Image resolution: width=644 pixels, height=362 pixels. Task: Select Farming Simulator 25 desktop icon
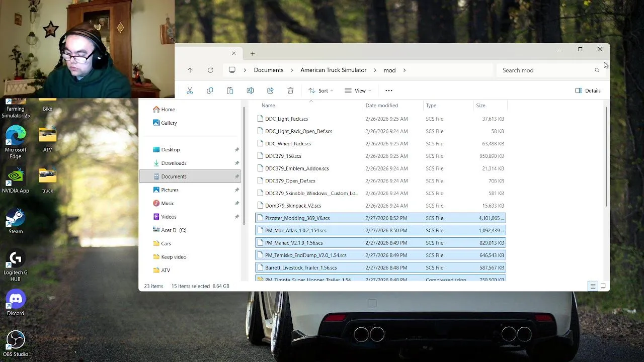tap(16, 108)
